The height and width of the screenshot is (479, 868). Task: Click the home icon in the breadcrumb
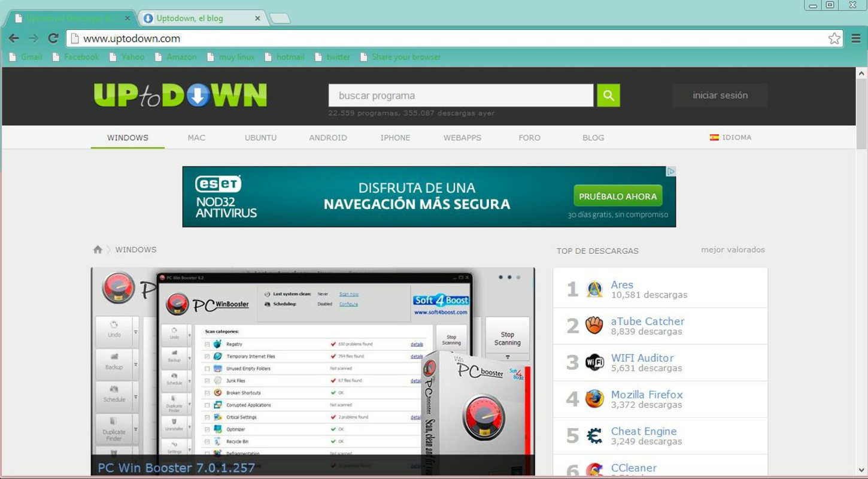98,250
